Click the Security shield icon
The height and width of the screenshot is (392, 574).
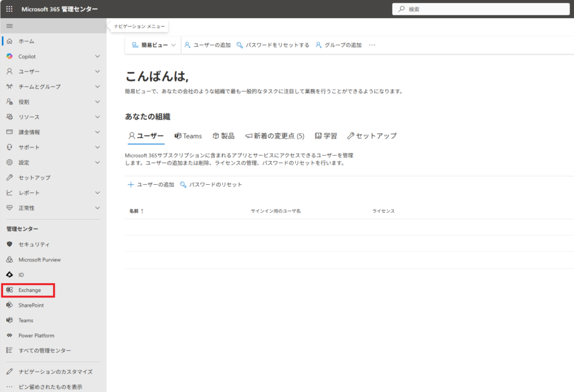(x=9, y=244)
